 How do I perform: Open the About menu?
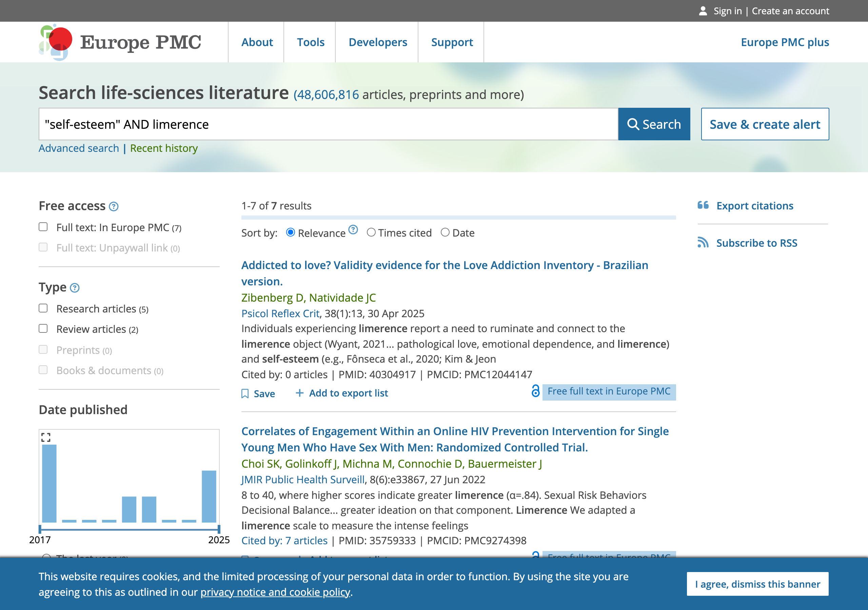click(257, 42)
